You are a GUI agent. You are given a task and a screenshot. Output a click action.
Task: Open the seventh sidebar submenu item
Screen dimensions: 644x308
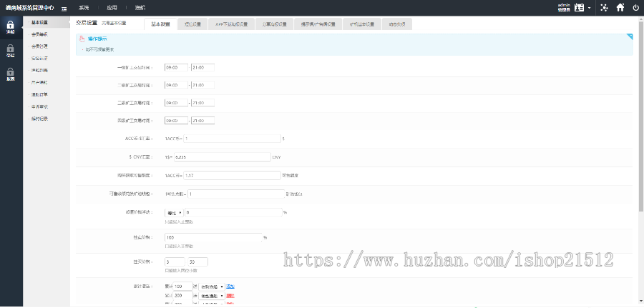40,94
